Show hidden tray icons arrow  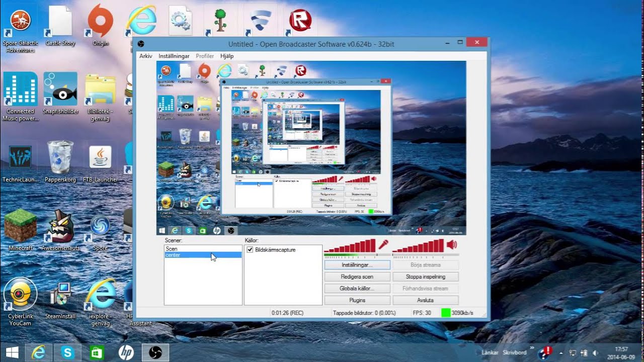click(561, 353)
